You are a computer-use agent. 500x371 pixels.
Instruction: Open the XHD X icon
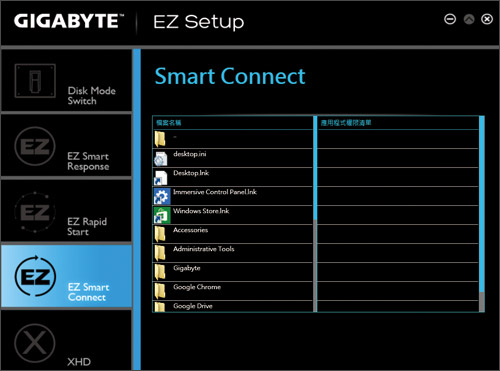pyautogui.click(x=35, y=343)
